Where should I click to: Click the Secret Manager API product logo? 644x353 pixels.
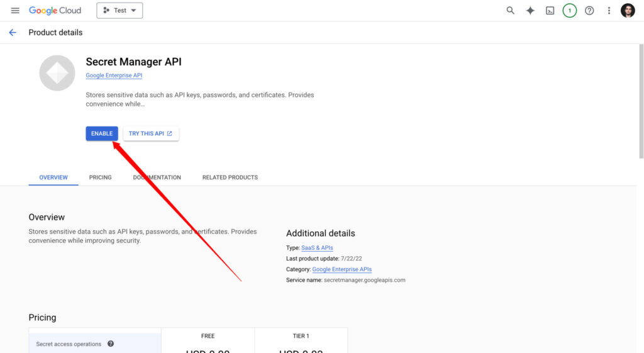(57, 73)
